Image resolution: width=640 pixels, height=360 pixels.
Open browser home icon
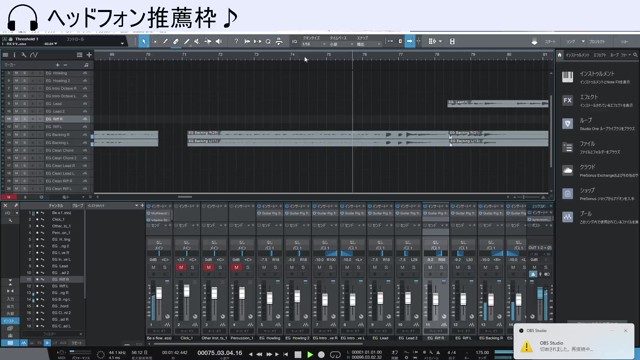(560, 55)
